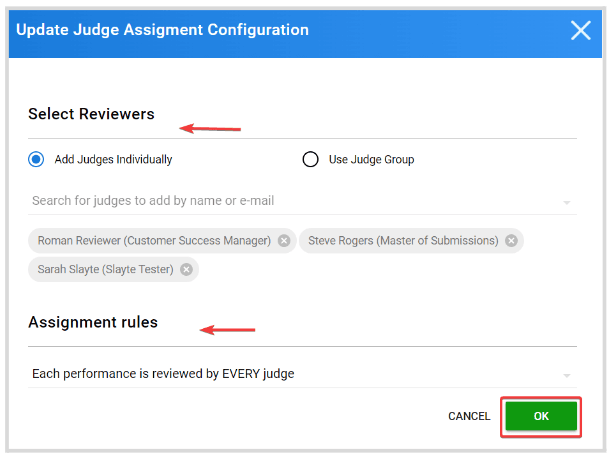Click the Use Judge Group label text
The width and height of the screenshot is (613, 461).
[x=371, y=160]
